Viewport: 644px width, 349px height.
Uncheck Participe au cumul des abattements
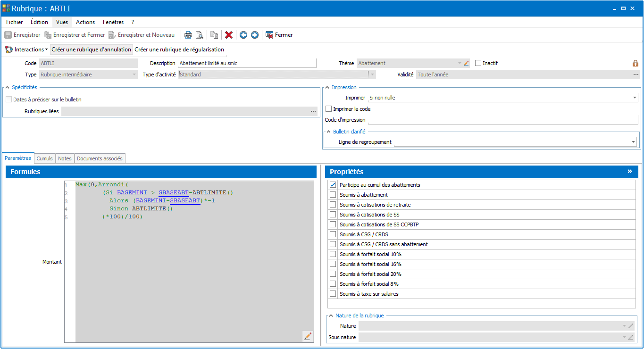333,185
